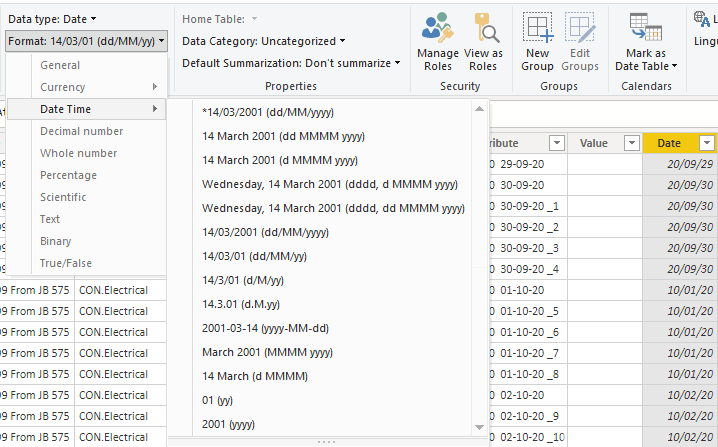Click cell 30-09-20 _4
718x447 pixels.
[x=528, y=269]
